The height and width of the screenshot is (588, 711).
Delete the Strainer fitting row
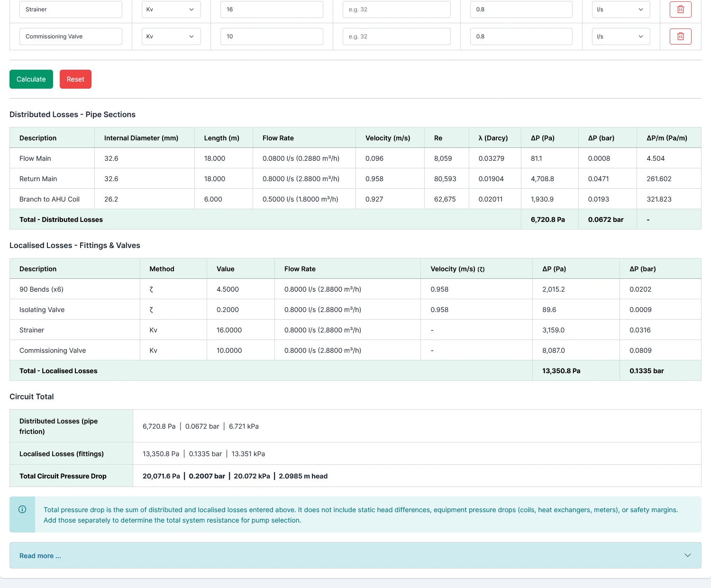[680, 9]
